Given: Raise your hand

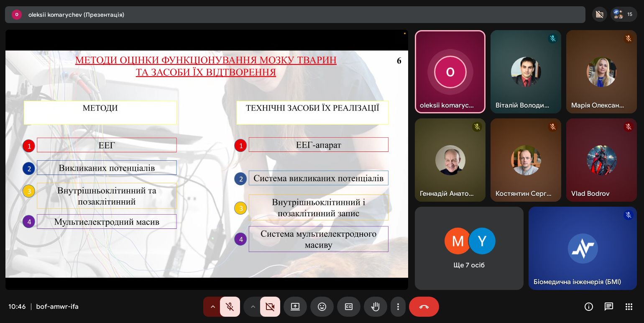Looking at the screenshot, I should point(376,307).
